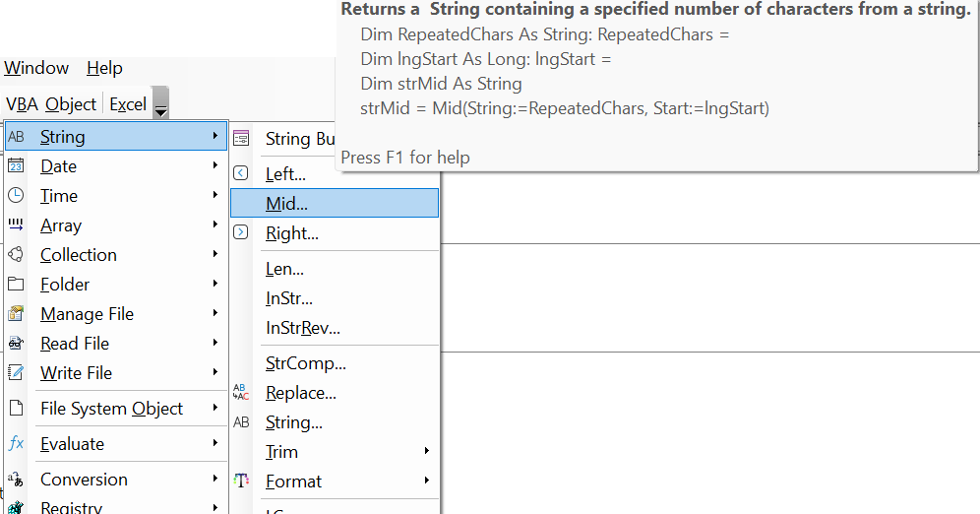Click the Date calendar icon
The image size is (980, 514).
point(16,165)
